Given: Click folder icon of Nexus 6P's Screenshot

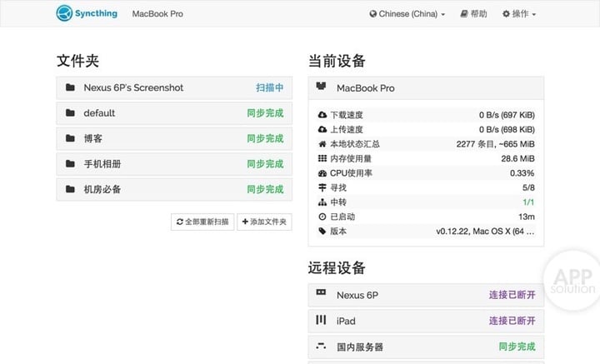Looking at the screenshot, I should coord(70,87).
